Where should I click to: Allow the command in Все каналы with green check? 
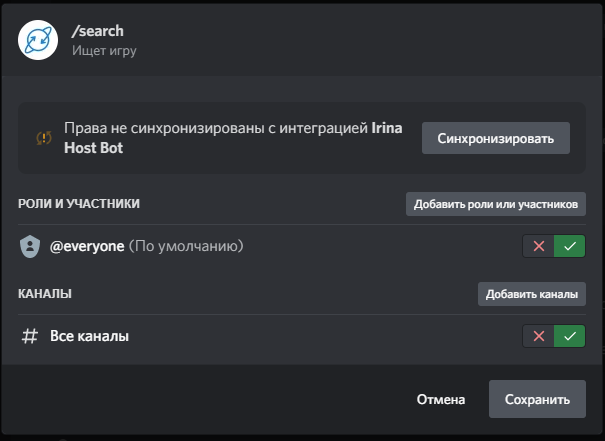[x=570, y=336]
